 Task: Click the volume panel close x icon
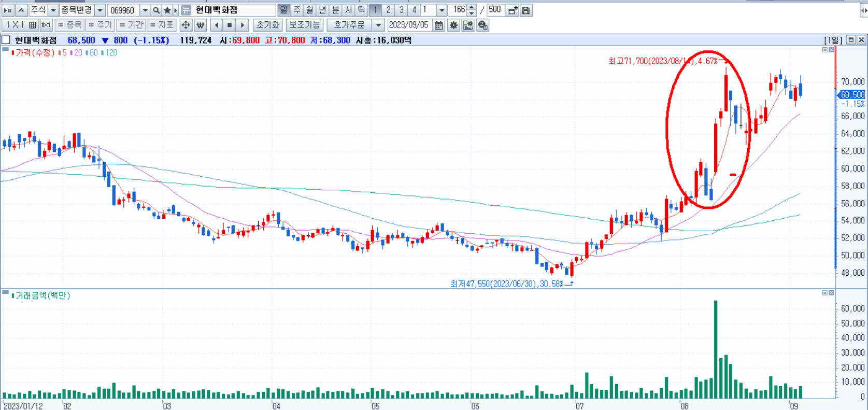[x=831, y=293]
